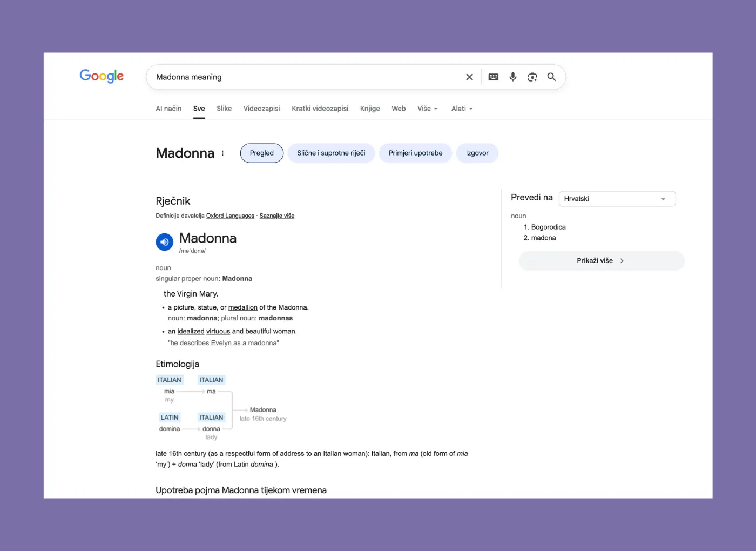This screenshot has width=756, height=551.
Task: Click the Etimologija heading
Action: [x=178, y=364]
